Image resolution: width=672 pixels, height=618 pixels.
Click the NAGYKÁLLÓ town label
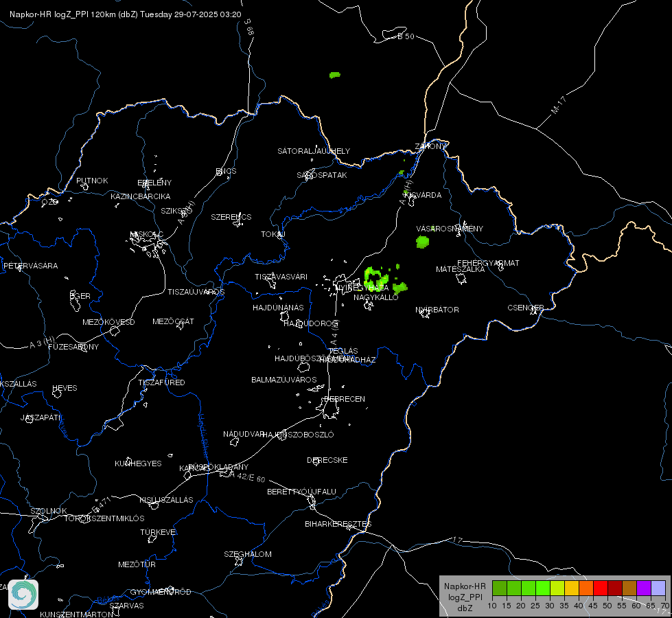[x=376, y=297]
